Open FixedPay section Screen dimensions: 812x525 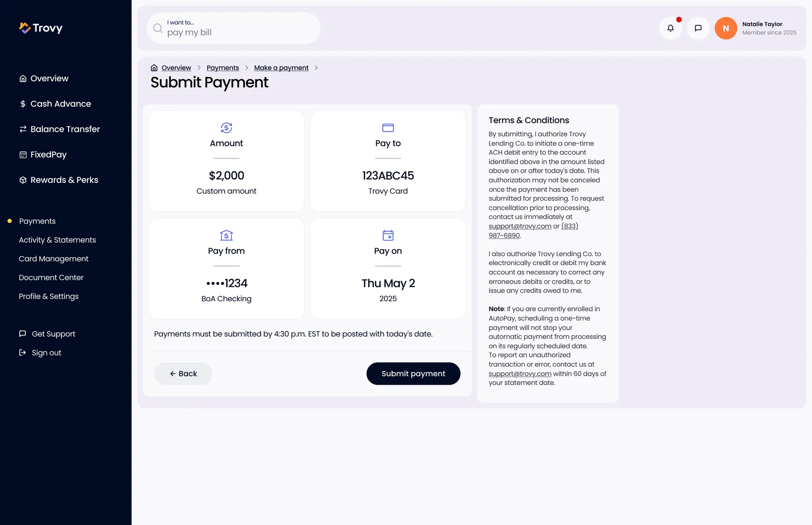(43, 155)
